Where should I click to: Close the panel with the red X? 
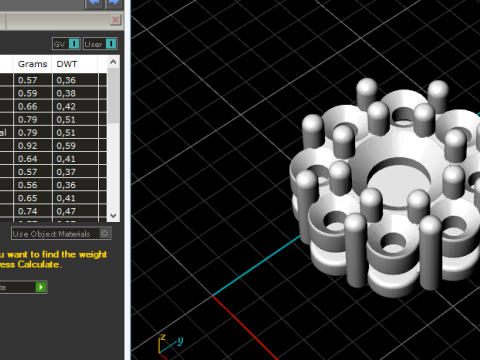[115, 20]
